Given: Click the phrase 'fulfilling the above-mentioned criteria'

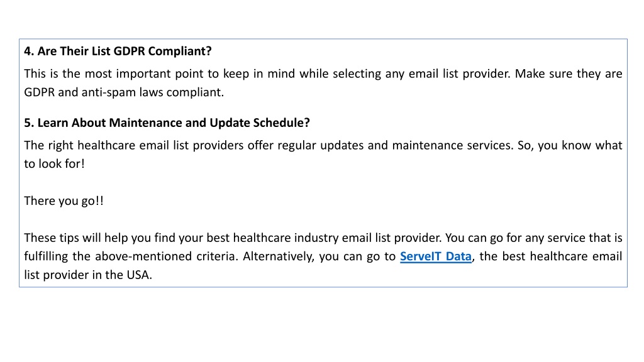Looking at the screenshot, I should tap(130, 256).
